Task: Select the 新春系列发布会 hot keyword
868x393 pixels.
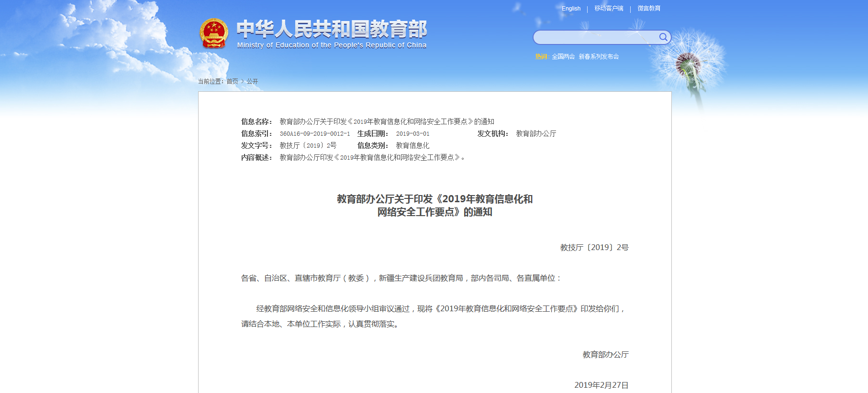Action: [599, 56]
